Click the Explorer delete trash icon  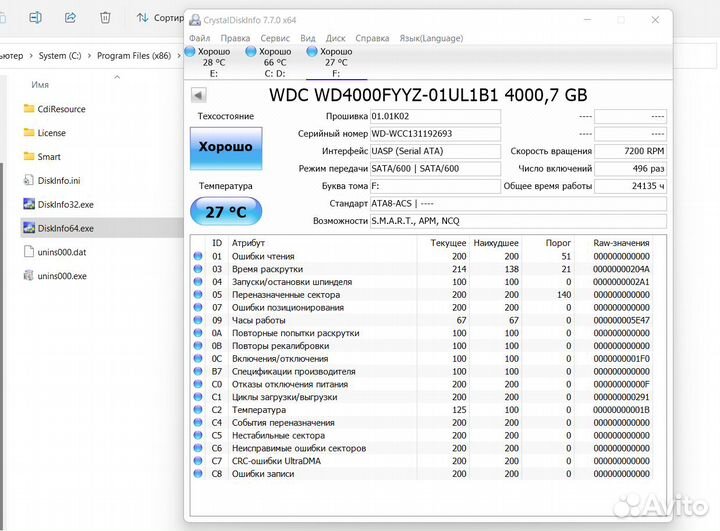tap(105, 17)
